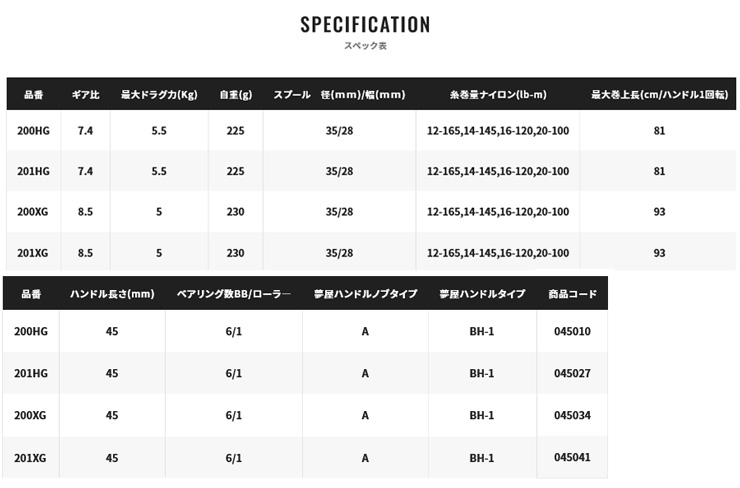Click the スペック表 subtitle text
This screenshot has width=740, height=488.
tap(365, 46)
